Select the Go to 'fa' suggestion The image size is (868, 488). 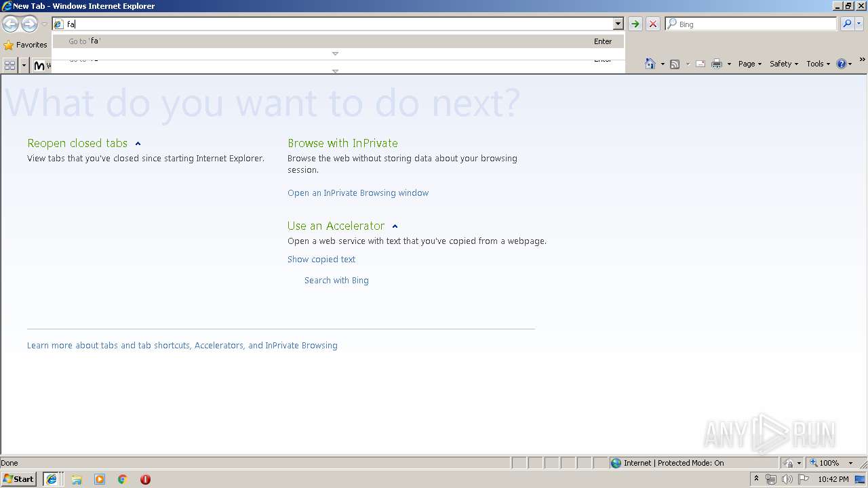338,41
